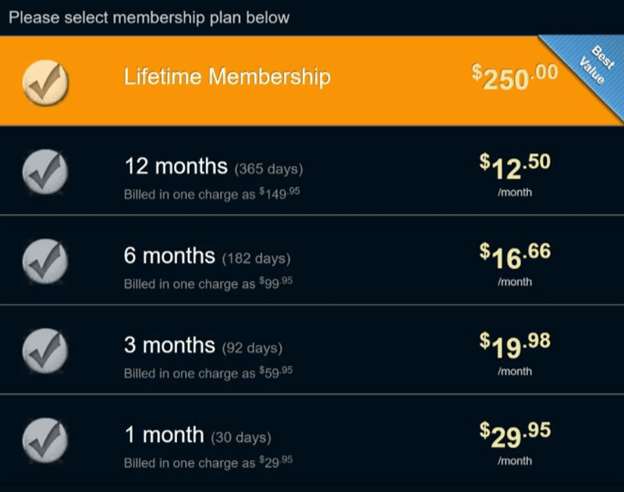Click the 1 month plan label
Screen dimensions: 624x492
point(164,435)
